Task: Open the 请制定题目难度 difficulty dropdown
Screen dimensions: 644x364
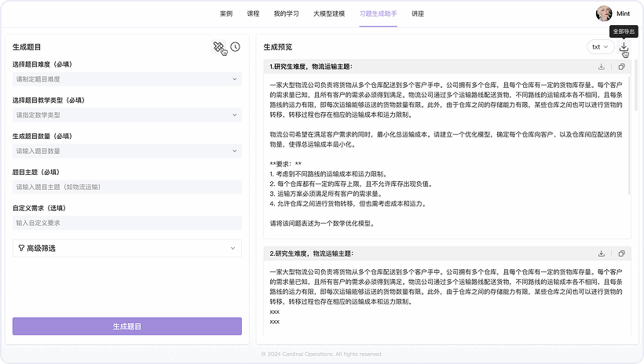Action: point(127,79)
